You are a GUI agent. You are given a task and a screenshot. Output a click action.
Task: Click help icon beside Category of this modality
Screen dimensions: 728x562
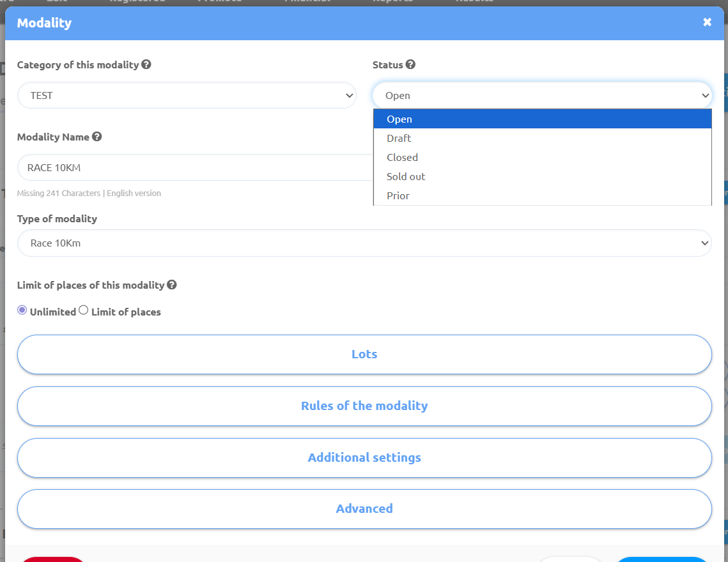(x=146, y=65)
